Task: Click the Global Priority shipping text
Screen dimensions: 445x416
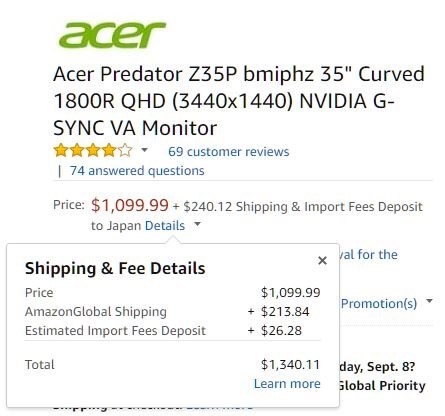Action: (x=382, y=386)
